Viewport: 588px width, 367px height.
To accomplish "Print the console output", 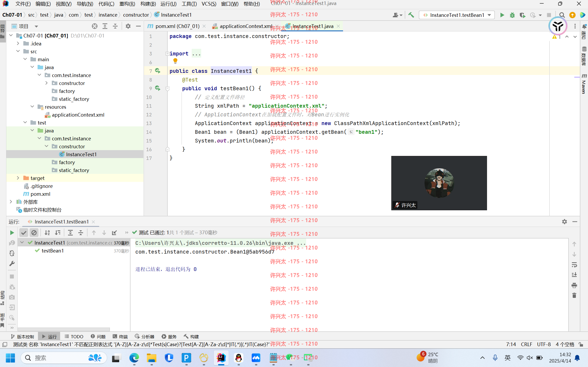I will click(x=574, y=285).
